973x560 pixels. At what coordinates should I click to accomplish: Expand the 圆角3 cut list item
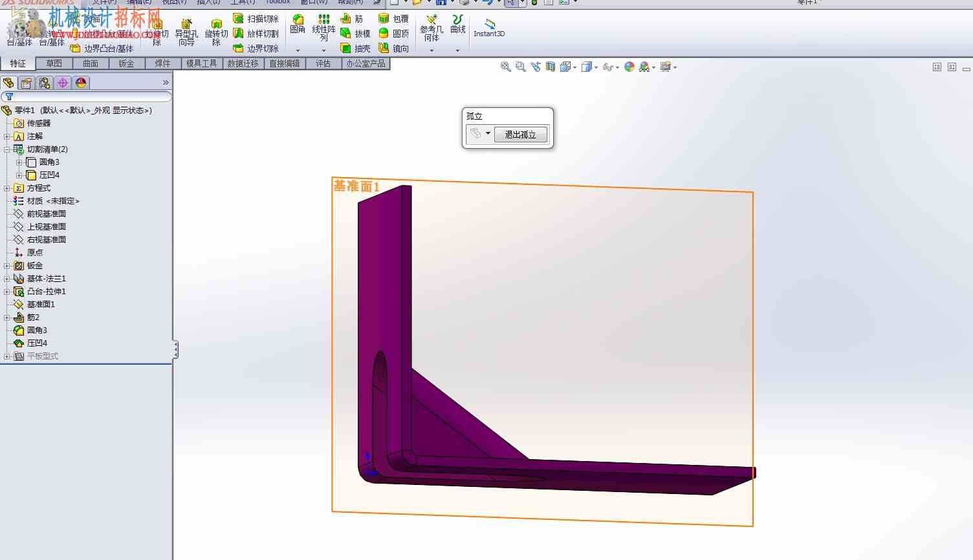19,162
